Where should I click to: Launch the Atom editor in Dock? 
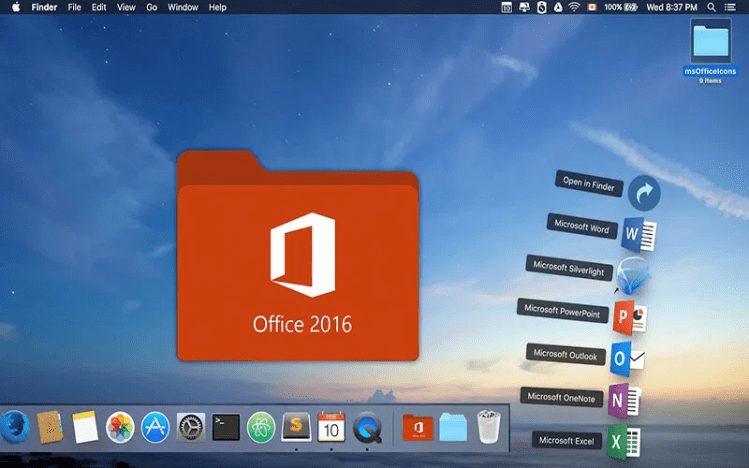[x=261, y=428]
